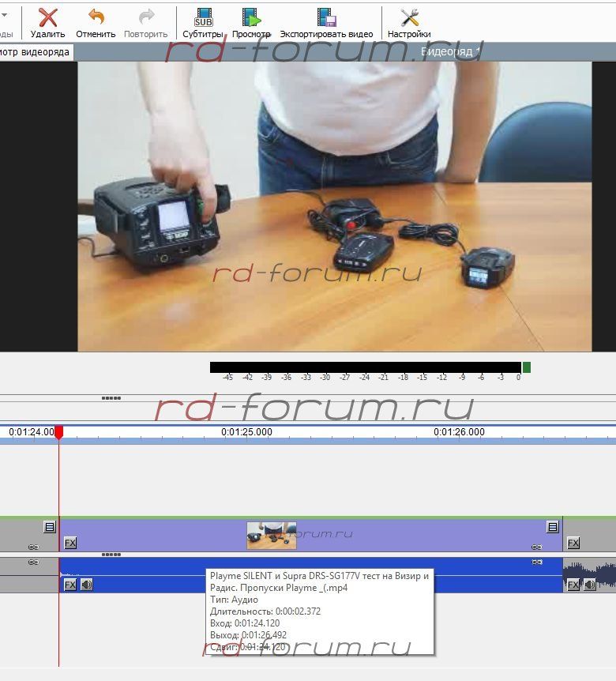
Task: Open FX effects on the selected video clip
Action: tap(70, 543)
